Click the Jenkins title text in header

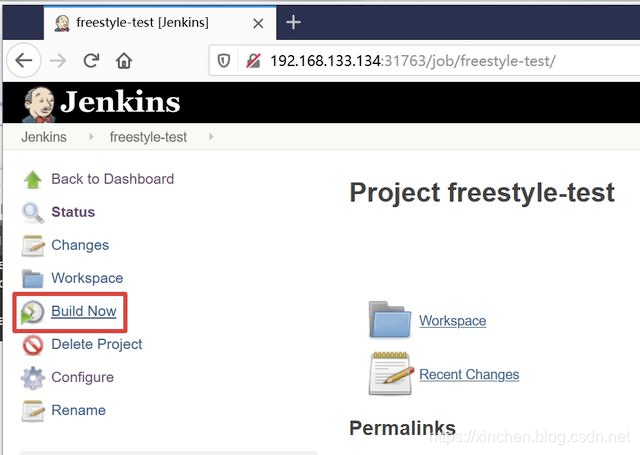[120, 102]
